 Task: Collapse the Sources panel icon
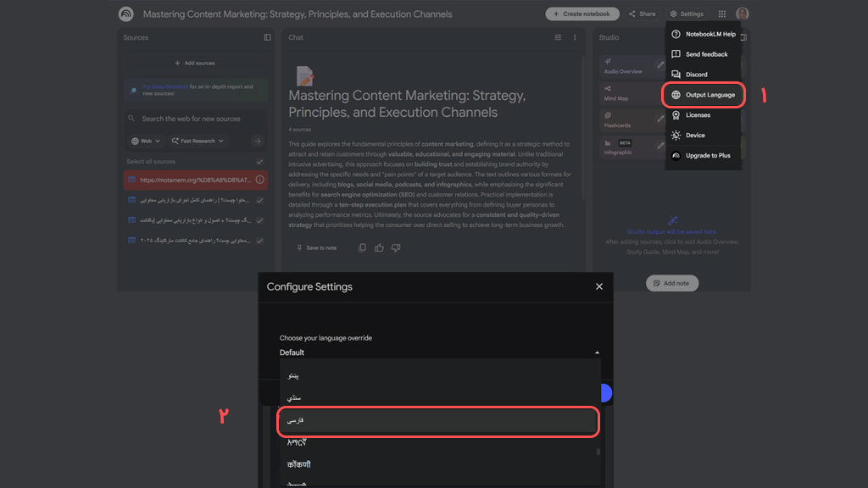[267, 37]
